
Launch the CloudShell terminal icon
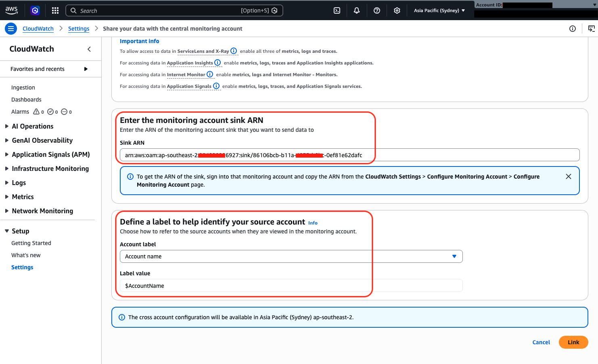point(337,10)
